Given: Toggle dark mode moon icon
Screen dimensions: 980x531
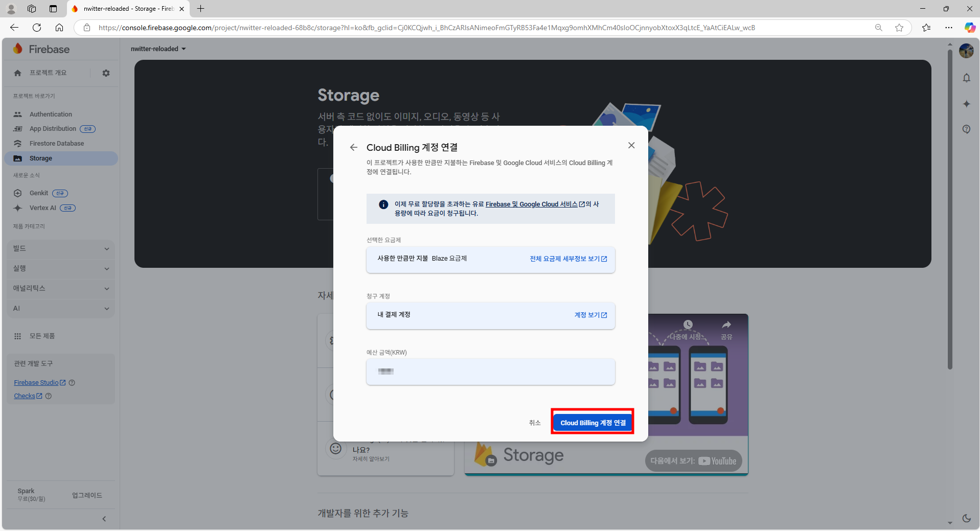Looking at the screenshot, I should pos(966,518).
